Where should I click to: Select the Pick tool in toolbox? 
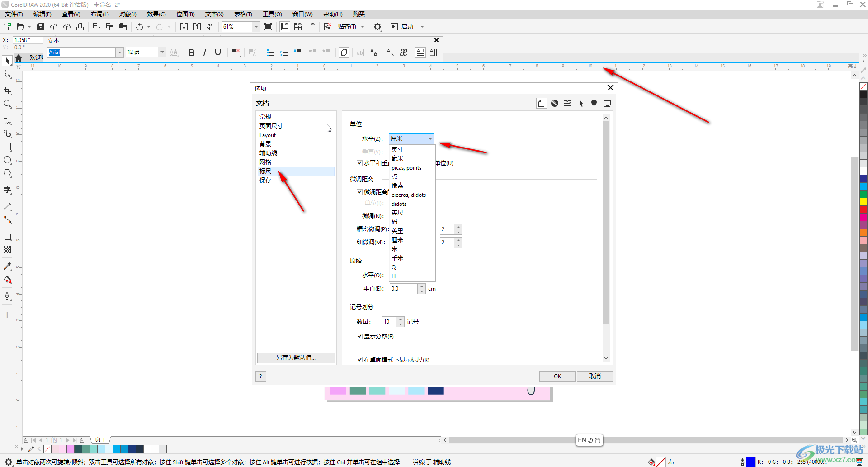(7, 61)
